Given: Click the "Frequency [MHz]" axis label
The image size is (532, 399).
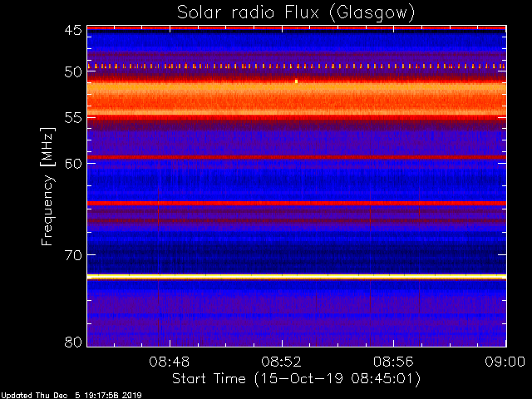Looking at the screenshot, I should pos(47,186).
